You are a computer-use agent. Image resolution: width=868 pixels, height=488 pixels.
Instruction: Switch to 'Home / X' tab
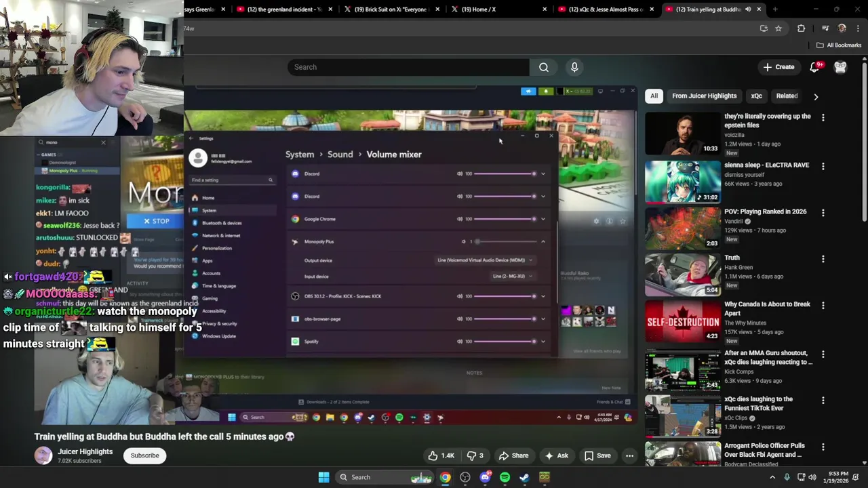[x=499, y=9]
